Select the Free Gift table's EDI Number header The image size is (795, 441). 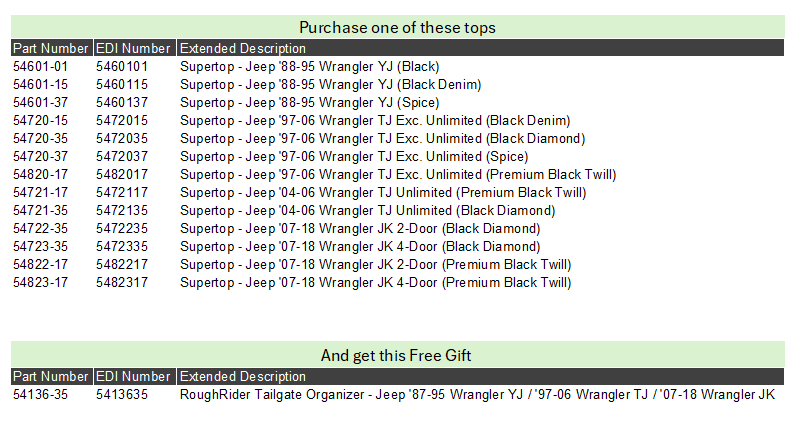click(134, 376)
